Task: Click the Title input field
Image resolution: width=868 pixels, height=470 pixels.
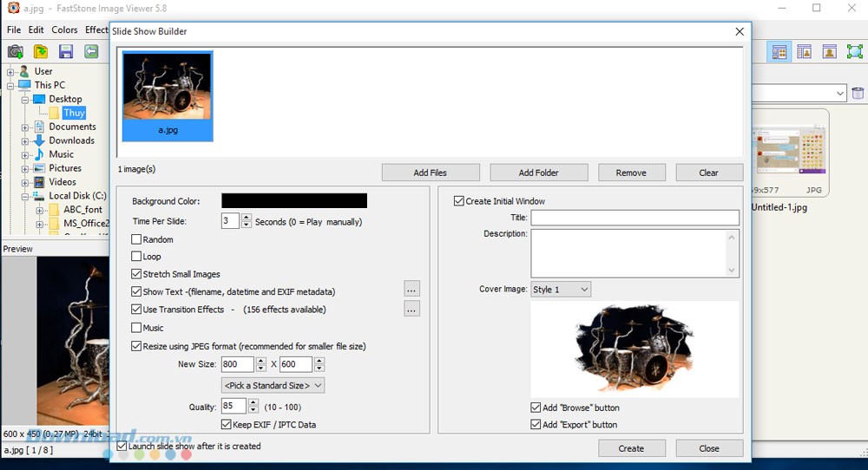Action: (635, 218)
